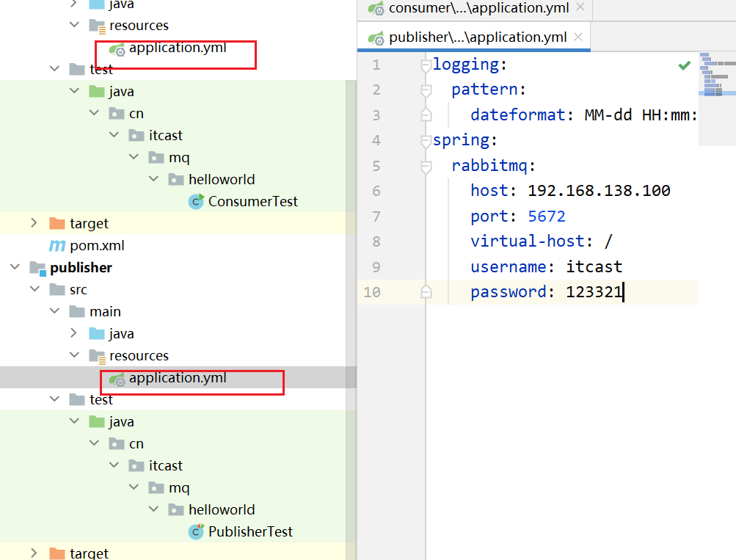This screenshot has width=736, height=560.
Task: Fold the spring block at line 4
Action: [x=426, y=141]
